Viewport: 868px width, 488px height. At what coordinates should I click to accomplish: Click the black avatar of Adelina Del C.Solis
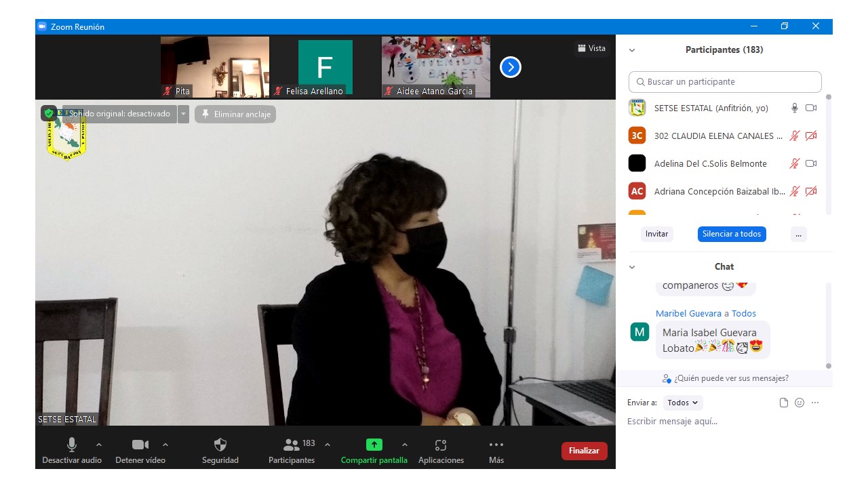click(637, 163)
